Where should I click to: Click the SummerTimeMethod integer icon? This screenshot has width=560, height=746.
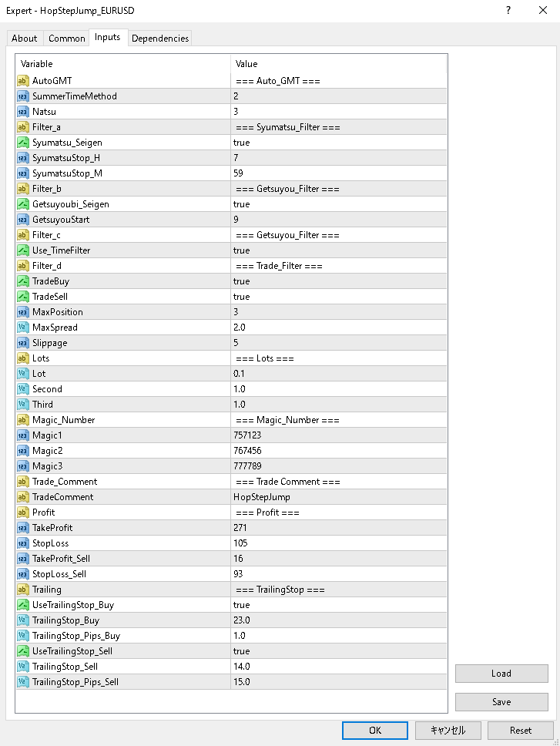click(22, 96)
